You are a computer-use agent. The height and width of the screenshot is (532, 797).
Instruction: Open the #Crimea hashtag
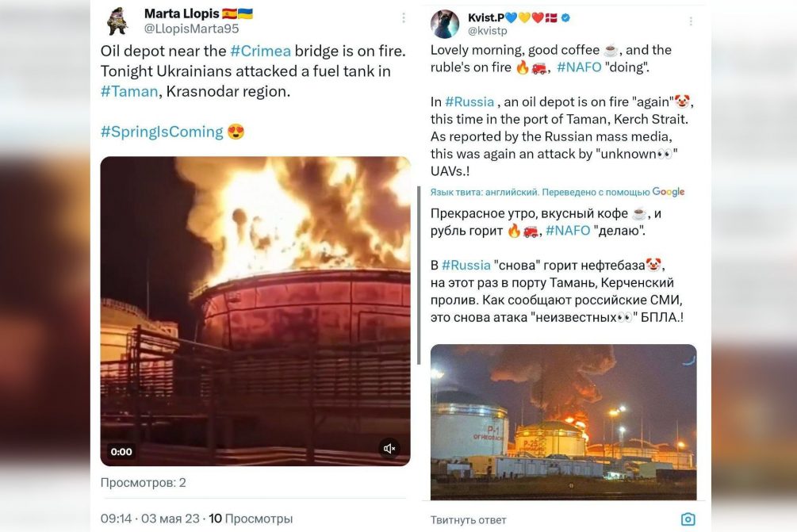tap(261, 51)
